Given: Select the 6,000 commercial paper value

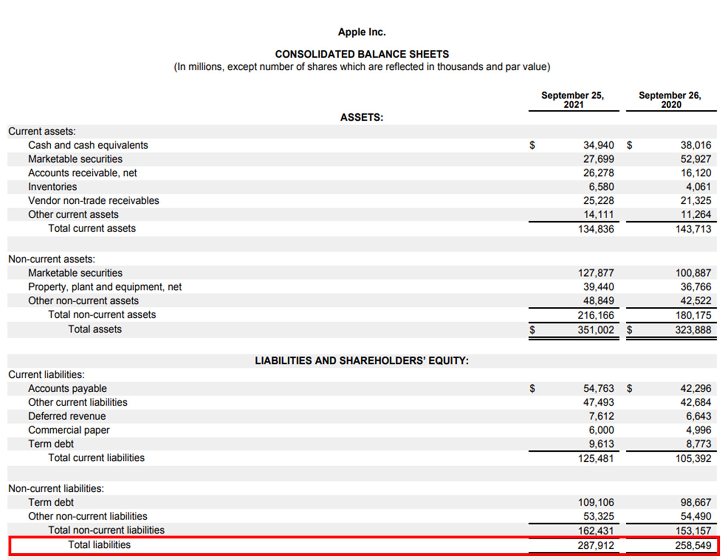Looking at the screenshot, I should tap(601, 430).
